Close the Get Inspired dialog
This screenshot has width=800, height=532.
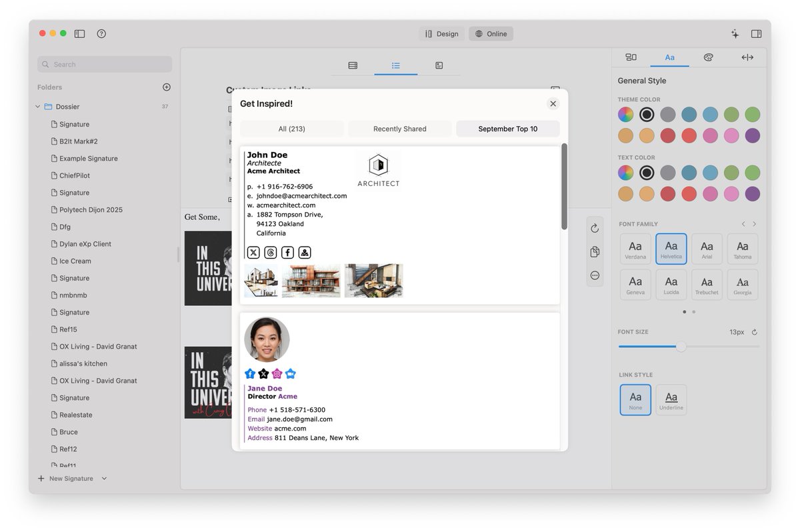coord(553,103)
